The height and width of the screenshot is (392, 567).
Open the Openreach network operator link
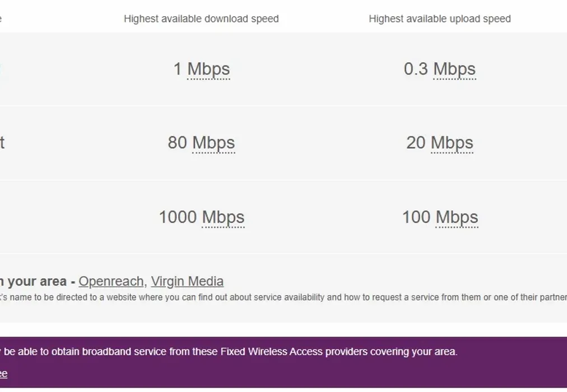(110, 281)
